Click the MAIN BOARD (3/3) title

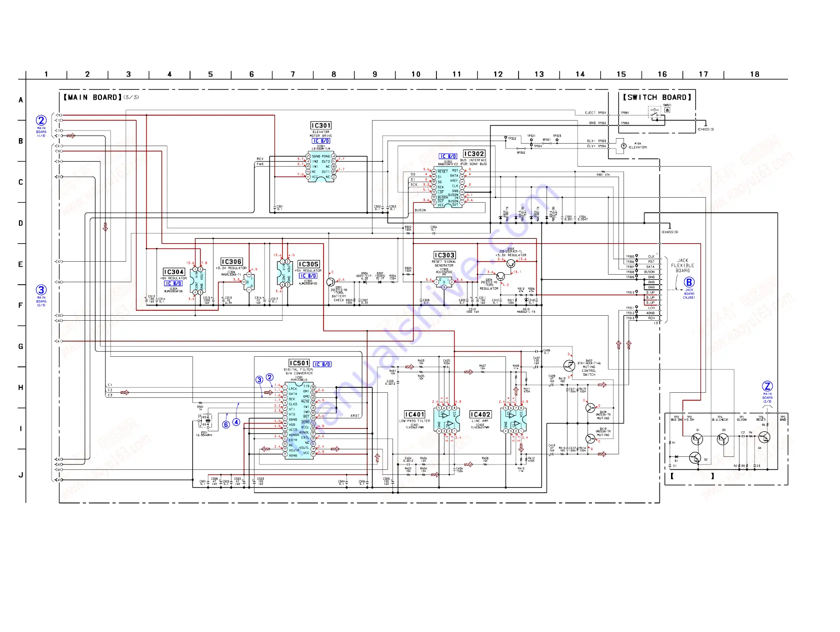(100, 97)
